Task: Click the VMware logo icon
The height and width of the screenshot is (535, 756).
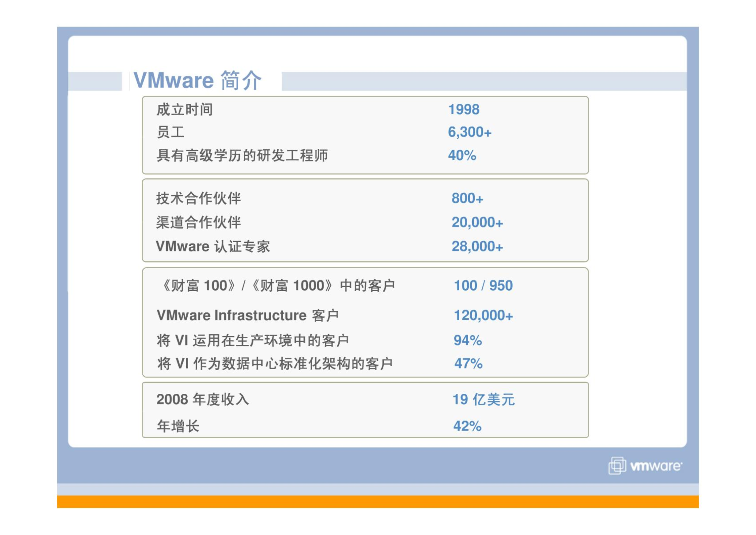Action: [x=617, y=466]
